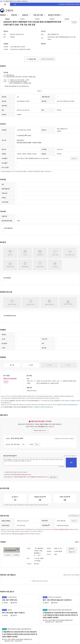
Task: Open company info 더보기 link
Action: [77, 542]
